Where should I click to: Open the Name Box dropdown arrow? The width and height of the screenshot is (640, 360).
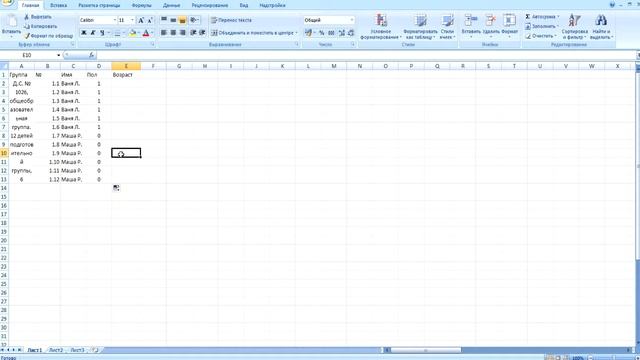click(x=58, y=55)
